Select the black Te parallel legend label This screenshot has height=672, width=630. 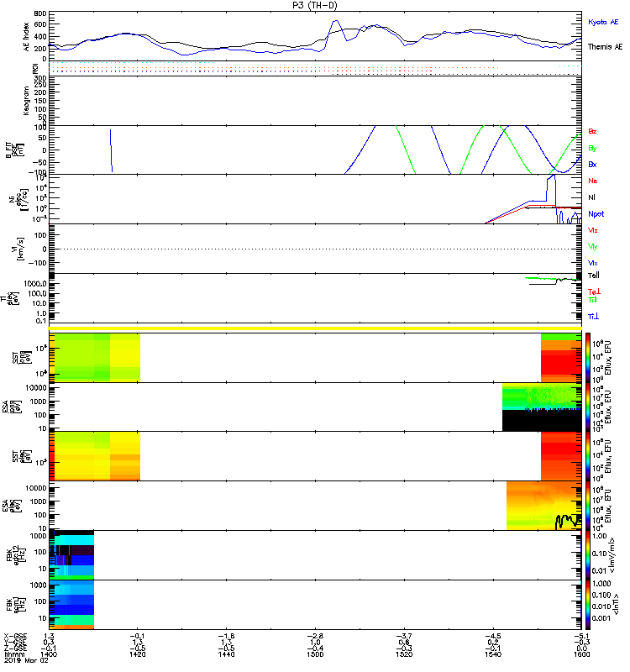point(594,276)
